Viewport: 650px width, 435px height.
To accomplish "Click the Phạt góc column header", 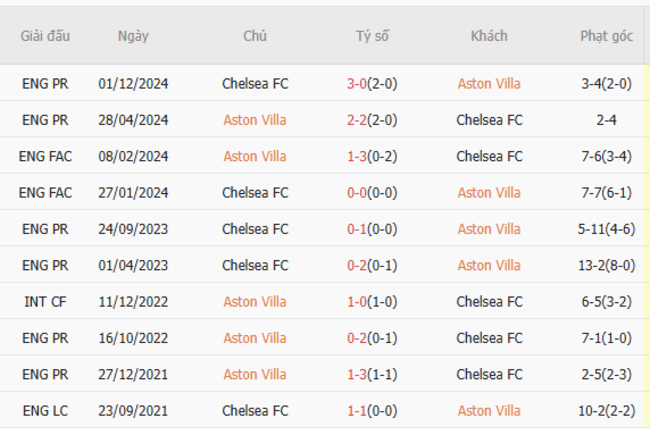I will 606,36.
